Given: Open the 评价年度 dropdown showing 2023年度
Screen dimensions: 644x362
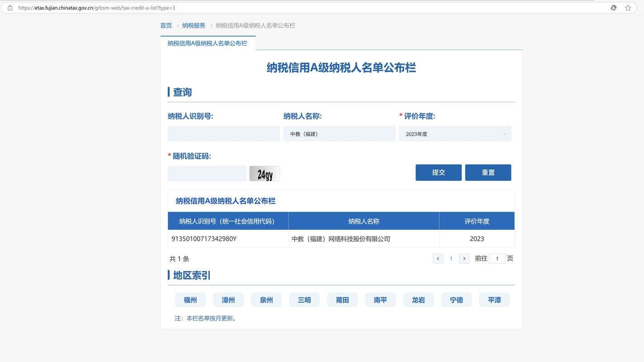Looking at the screenshot, I should (455, 134).
